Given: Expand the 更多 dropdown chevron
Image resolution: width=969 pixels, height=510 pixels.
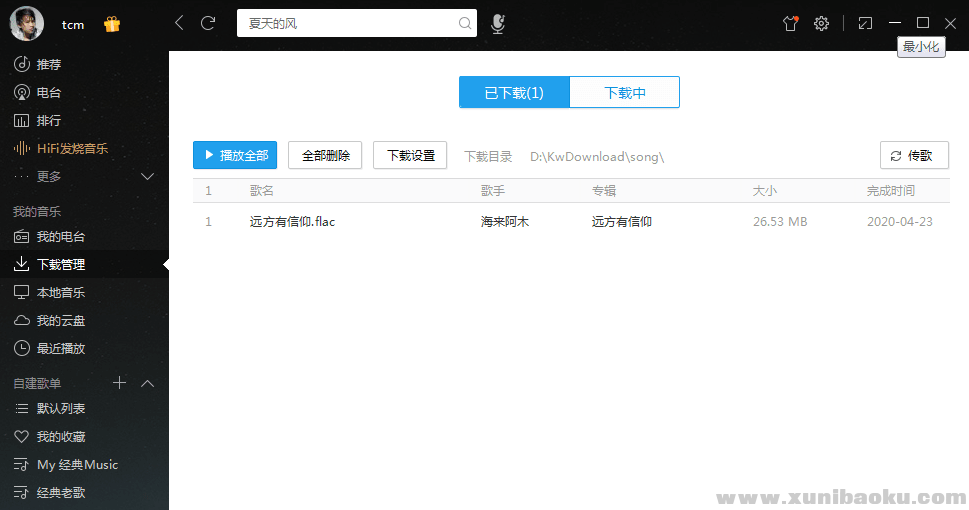Looking at the screenshot, I should tap(148, 177).
